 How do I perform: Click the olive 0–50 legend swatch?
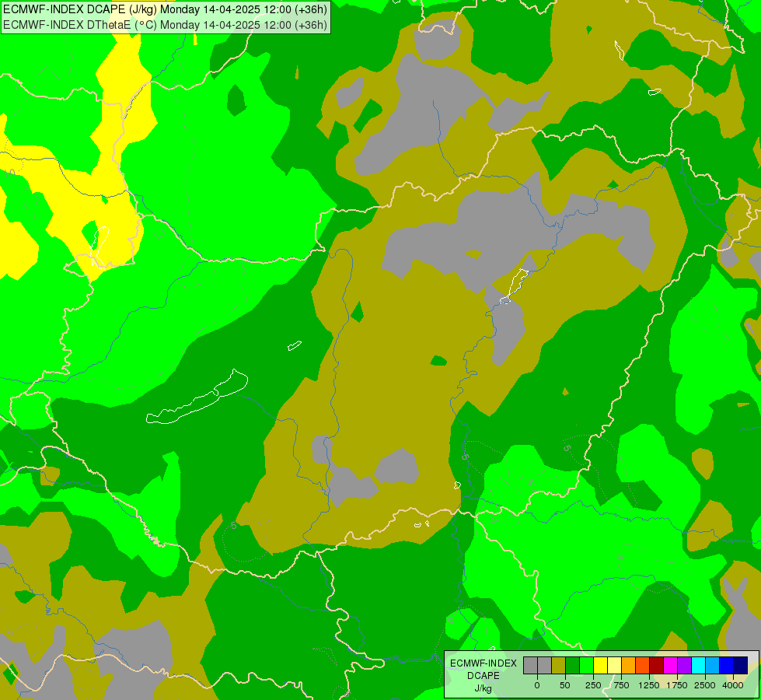click(x=558, y=665)
